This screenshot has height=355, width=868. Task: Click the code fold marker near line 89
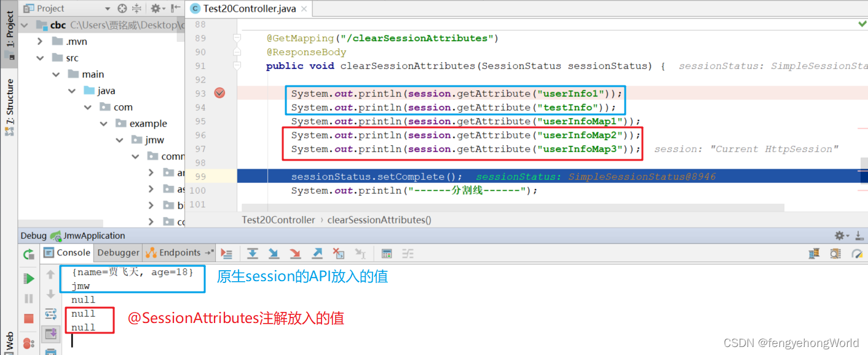(237, 38)
